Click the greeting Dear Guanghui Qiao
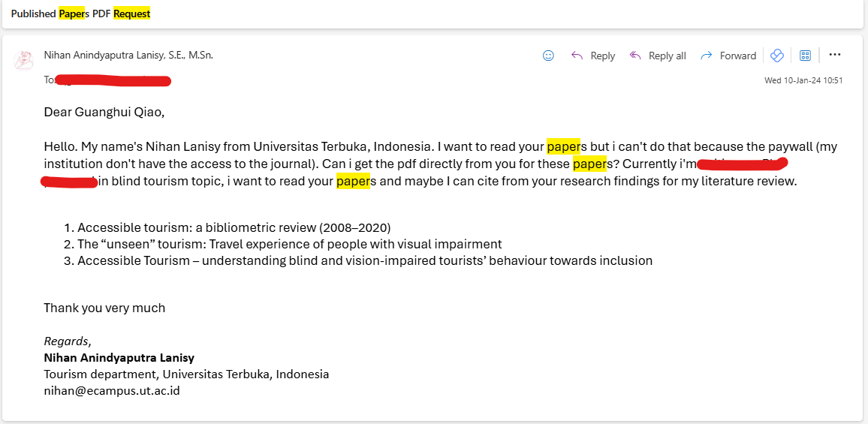Screen dimensions: 868x424 click(104, 113)
